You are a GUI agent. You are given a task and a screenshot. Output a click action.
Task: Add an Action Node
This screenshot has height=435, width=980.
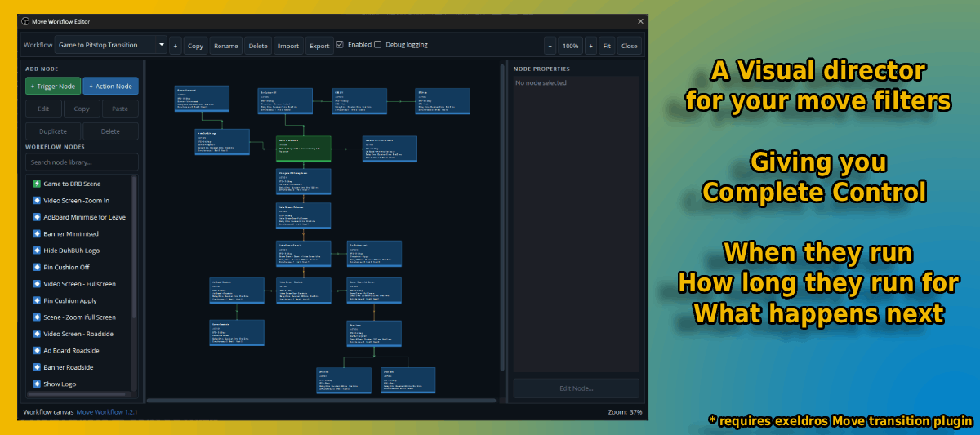coord(111,86)
